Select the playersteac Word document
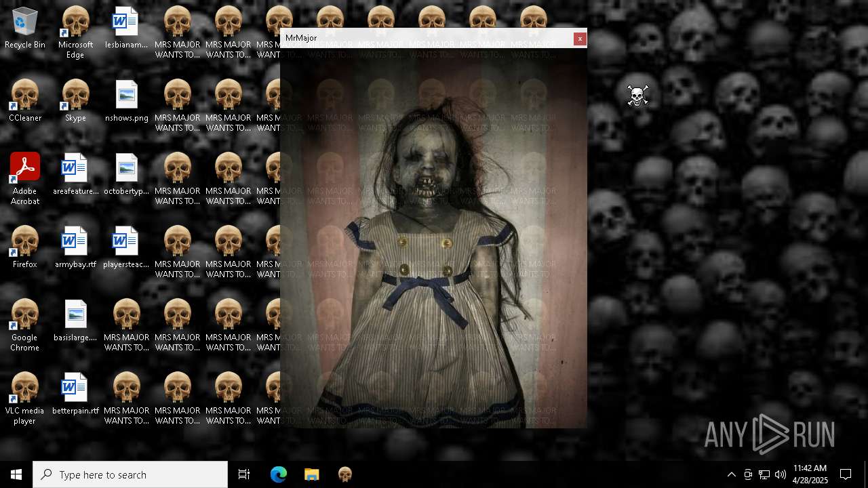868x488 pixels. [126, 247]
